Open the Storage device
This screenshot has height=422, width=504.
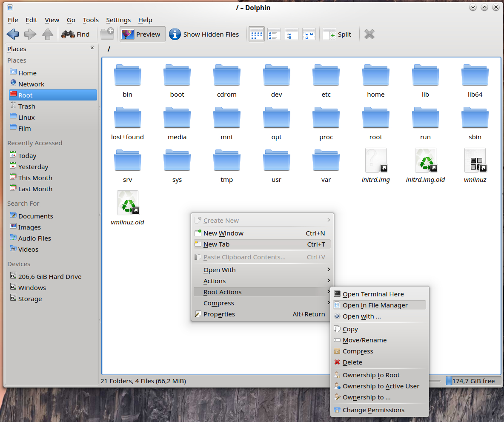[x=53, y=299]
